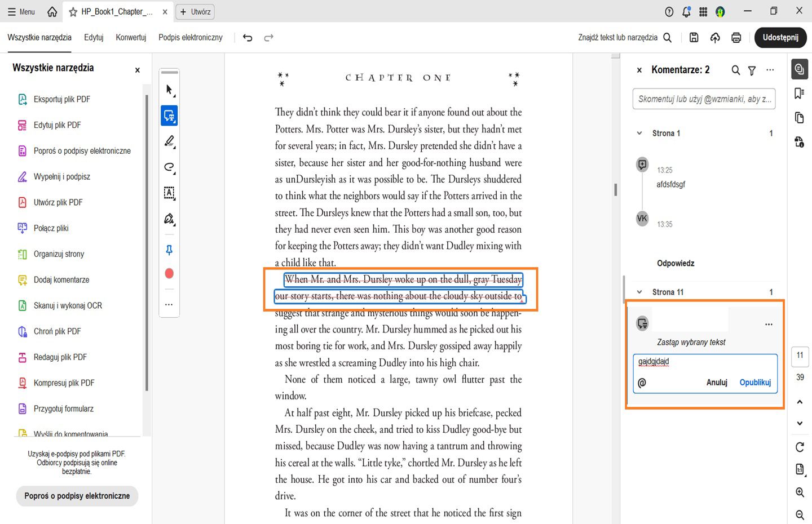812x524 pixels.
Task: Close the Wszystkie narzędzia side panel
Action: click(x=137, y=70)
